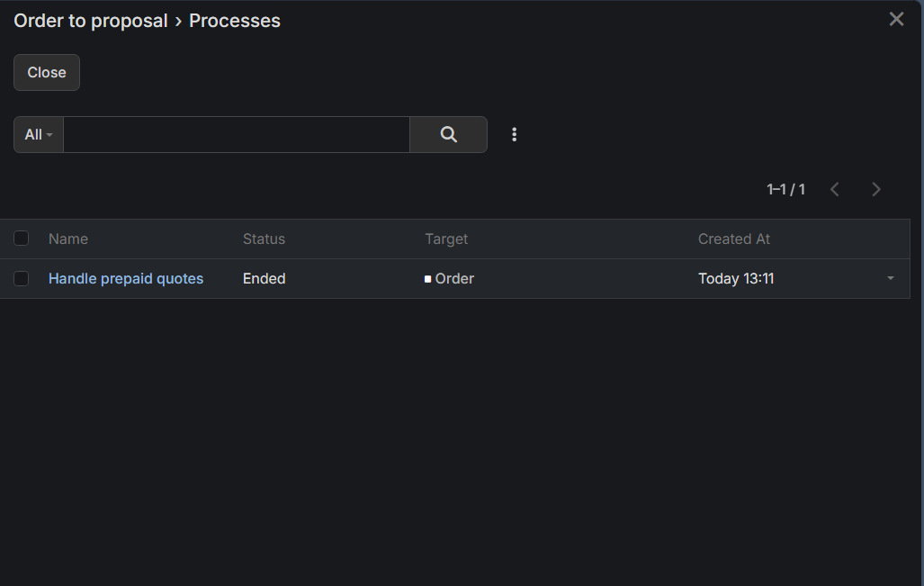Sort by the Created At column header
The width and height of the screenshot is (924, 586).
(x=734, y=239)
